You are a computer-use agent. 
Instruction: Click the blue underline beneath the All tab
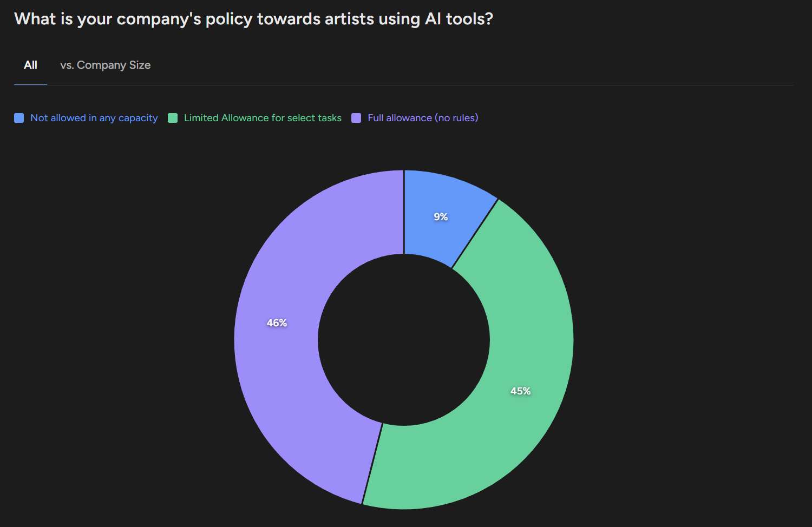(x=30, y=84)
